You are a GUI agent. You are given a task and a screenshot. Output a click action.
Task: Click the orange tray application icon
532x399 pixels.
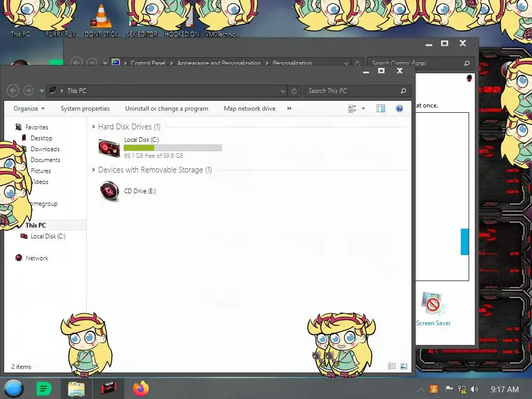point(434,389)
